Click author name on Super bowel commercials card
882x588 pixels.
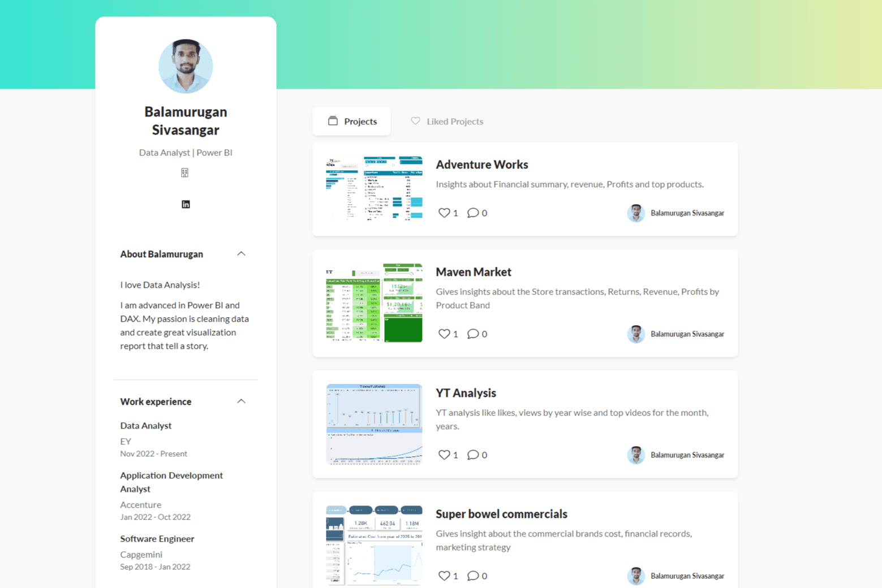pos(687,576)
